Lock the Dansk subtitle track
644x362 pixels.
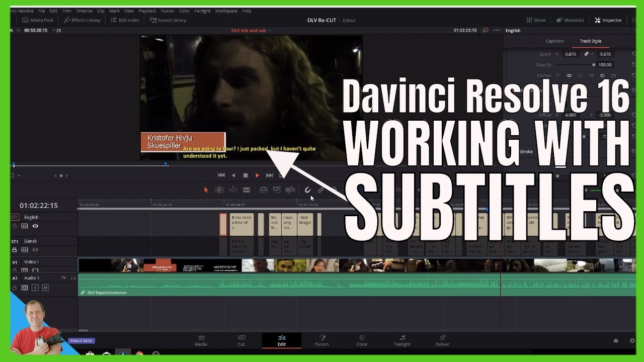[x=15, y=250]
